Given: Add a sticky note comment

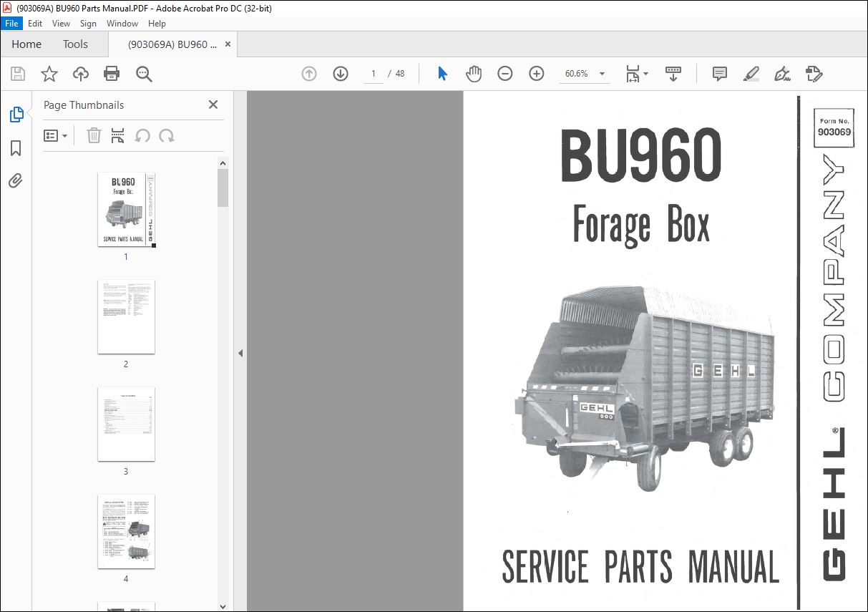Looking at the screenshot, I should tap(720, 74).
